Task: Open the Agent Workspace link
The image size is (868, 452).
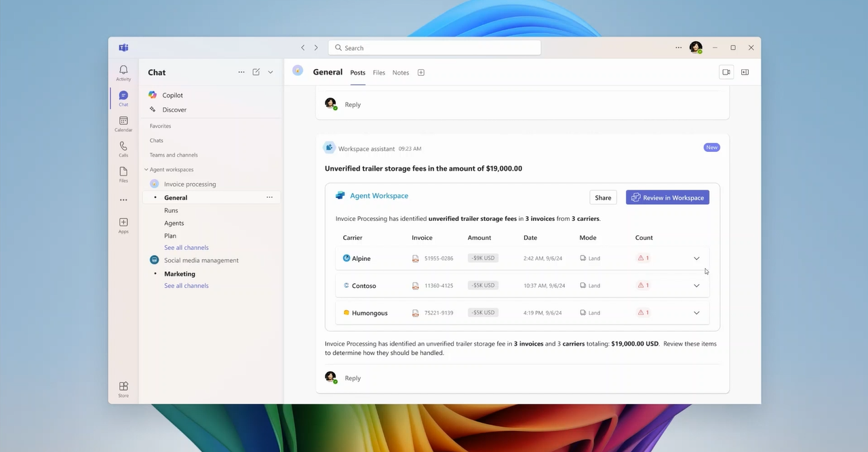Action: pos(379,196)
